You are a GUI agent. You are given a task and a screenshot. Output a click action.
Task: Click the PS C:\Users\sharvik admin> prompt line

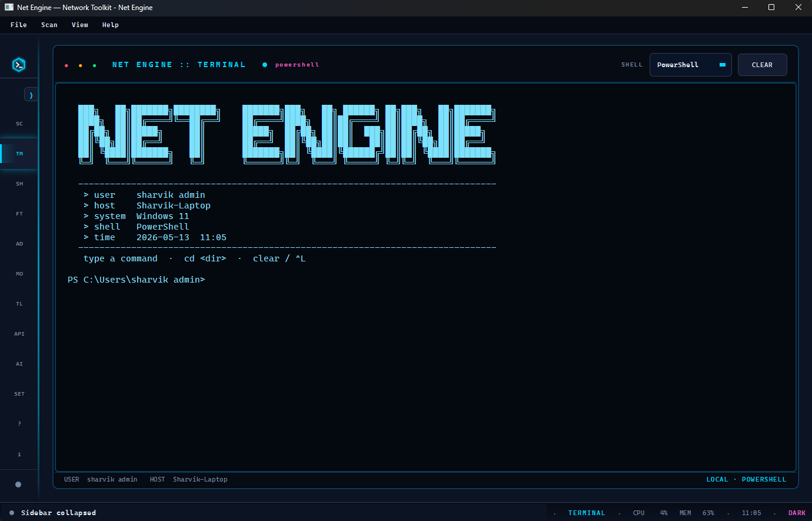tap(137, 280)
